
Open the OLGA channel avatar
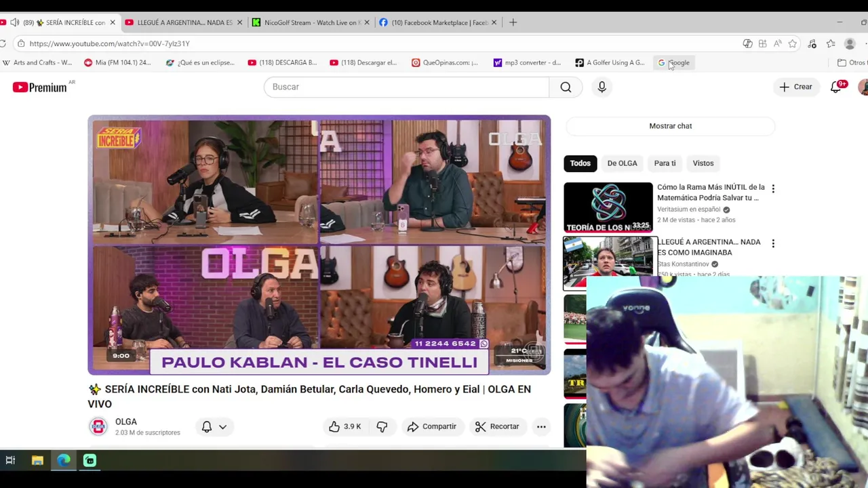[98, 426]
